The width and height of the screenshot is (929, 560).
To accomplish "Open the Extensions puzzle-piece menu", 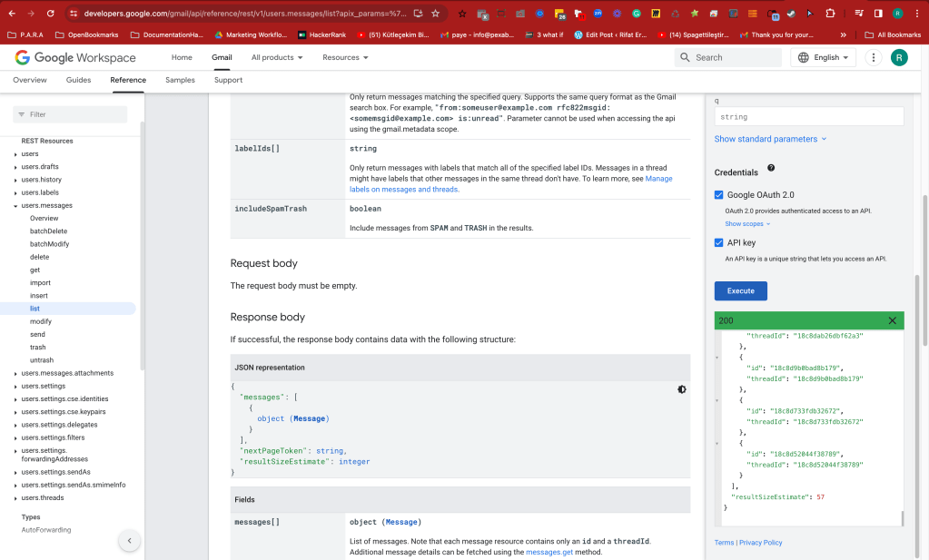I will [830, 13].
